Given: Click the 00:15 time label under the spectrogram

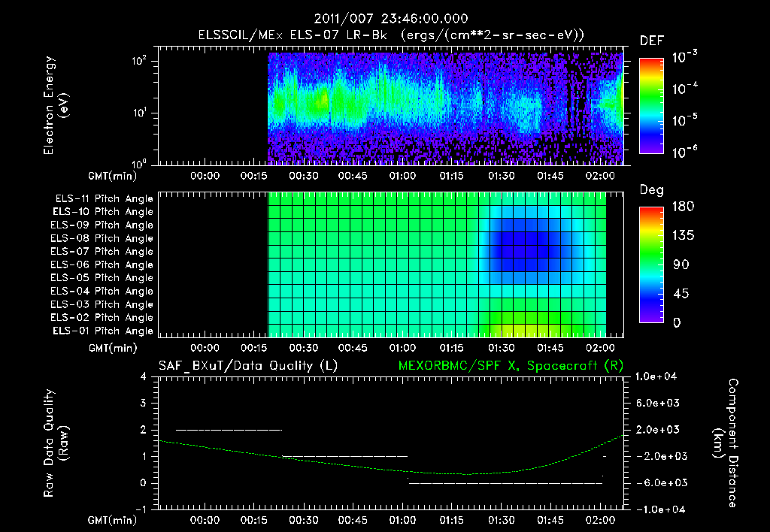Looking at the screenshot, I should tap(254, 176).
